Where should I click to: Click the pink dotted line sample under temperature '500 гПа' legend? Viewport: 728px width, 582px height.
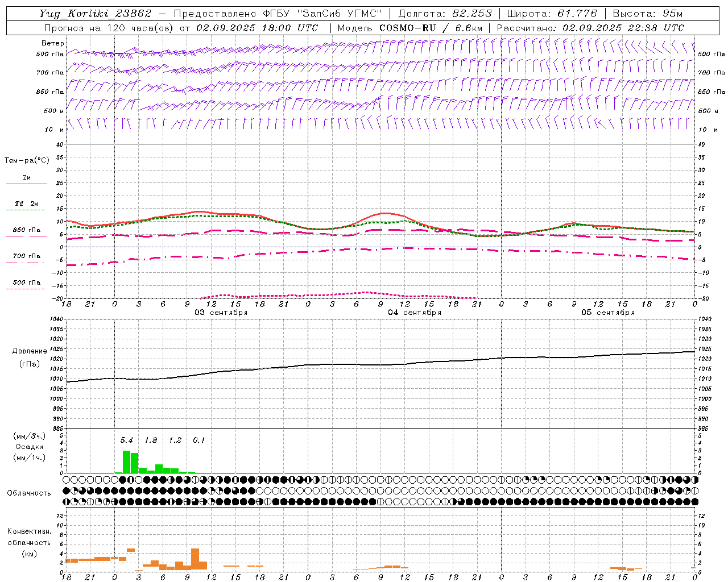click(x=26, y=289)
